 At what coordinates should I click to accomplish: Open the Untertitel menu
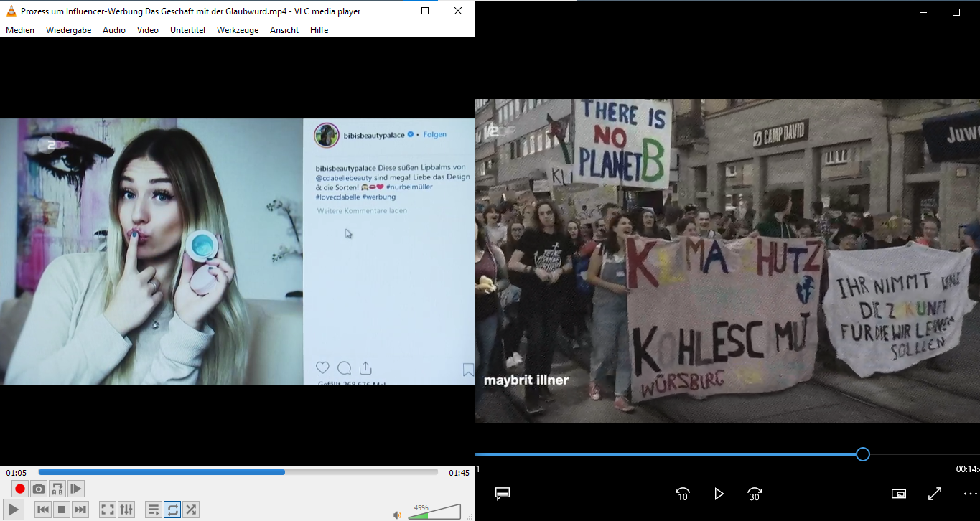click(x=187, y=30)
